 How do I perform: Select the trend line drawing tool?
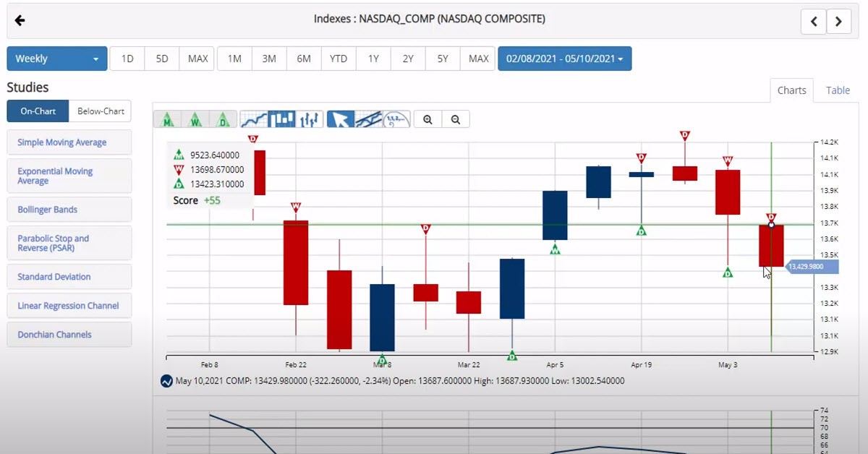368,119
